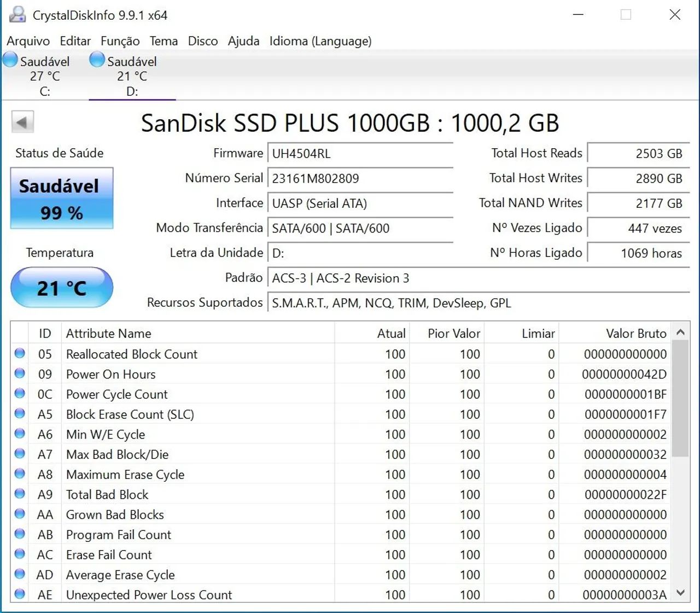Click status orb of Maximum Erase Cycle row

[x=20, y=474]
